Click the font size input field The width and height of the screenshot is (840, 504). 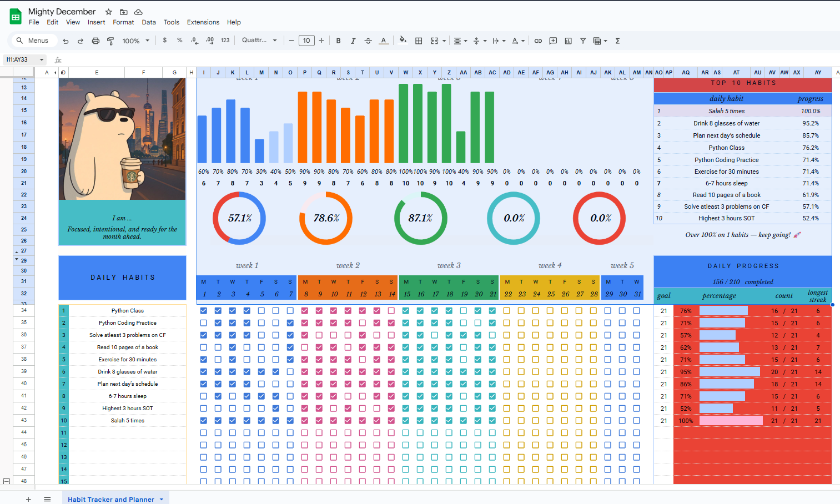(306, 41)
